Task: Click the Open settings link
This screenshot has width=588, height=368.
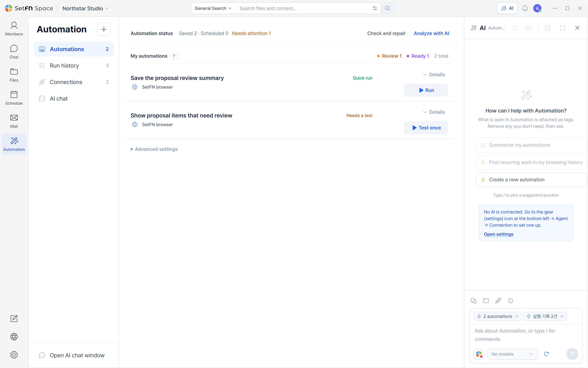Action: click(x=498, y=234)
